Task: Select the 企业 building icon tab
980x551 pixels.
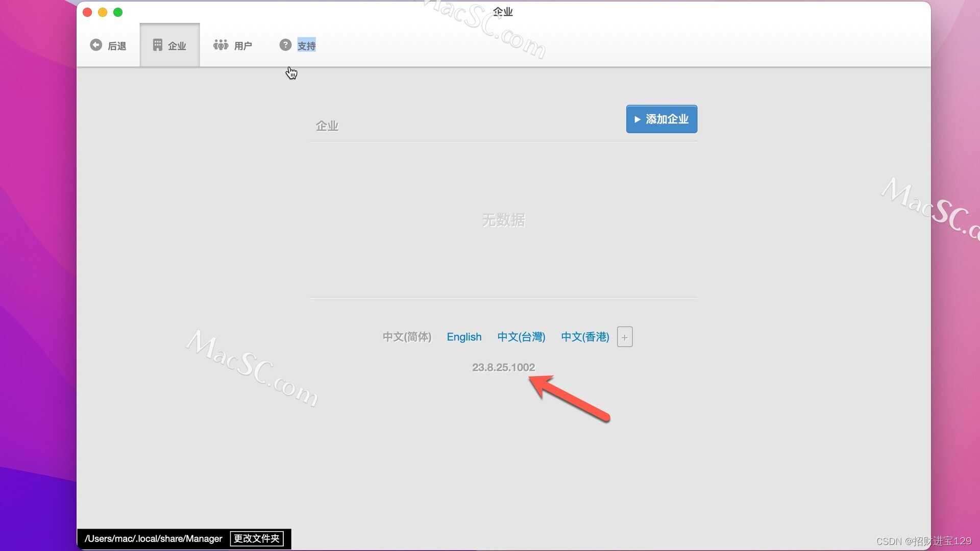Action: point(169,45)
